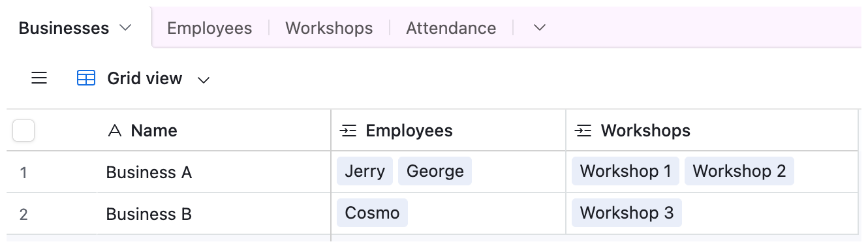Image resolution: width=868 pixels, height=248 pixels.
Task: Click the Workshop 2 linked record
Action: [739, 171]
